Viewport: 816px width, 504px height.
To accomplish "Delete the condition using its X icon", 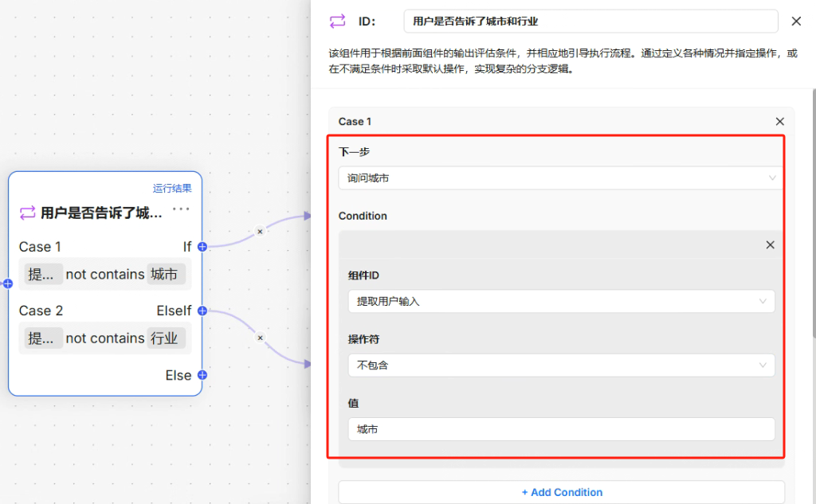I will [x=770, y=245].
